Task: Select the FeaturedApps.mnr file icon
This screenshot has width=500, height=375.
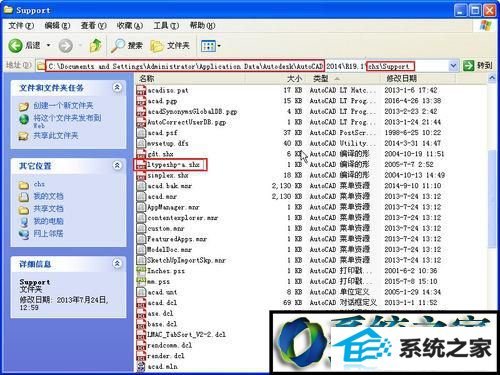Action: coord(142,239)
